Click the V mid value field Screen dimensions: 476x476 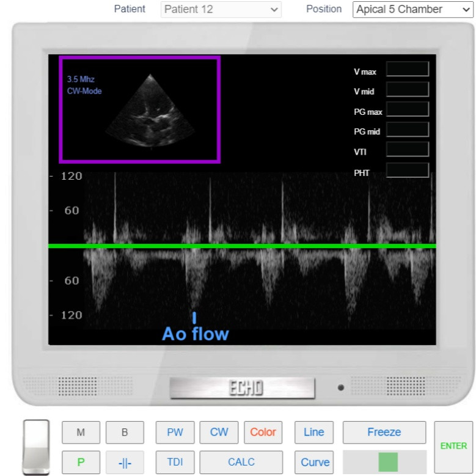[x=408, y=89]
